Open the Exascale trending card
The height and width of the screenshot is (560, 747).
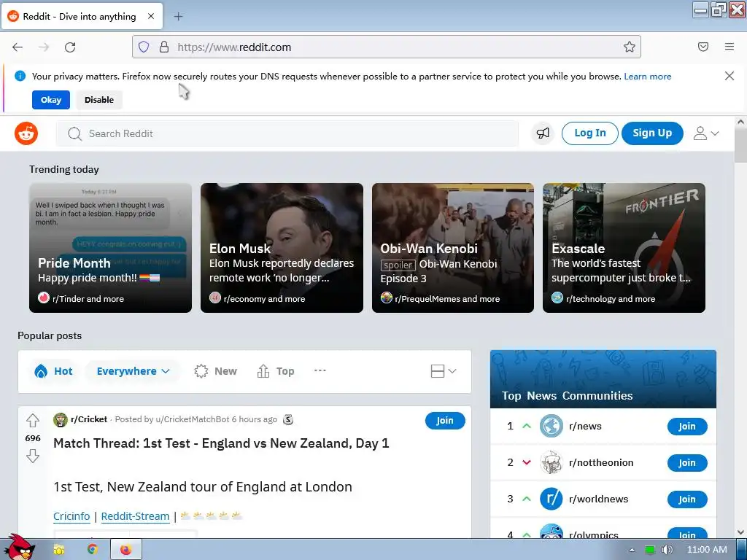(624, 248)
